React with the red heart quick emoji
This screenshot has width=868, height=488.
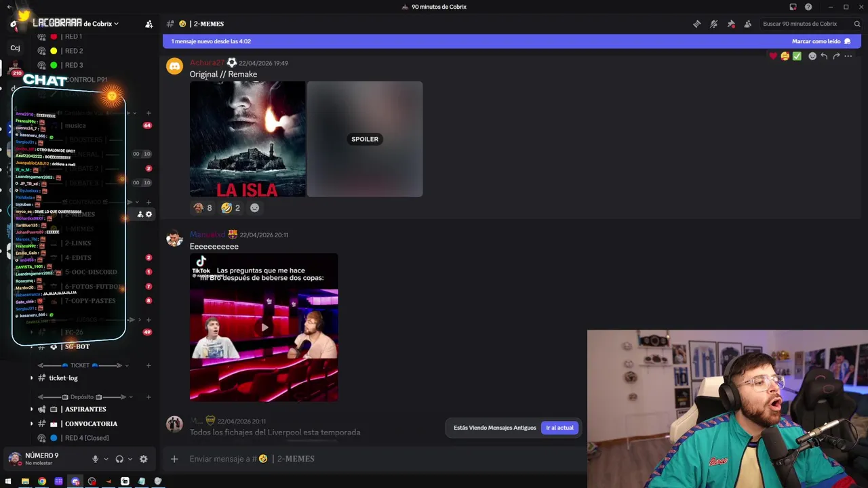pos(773,56)
